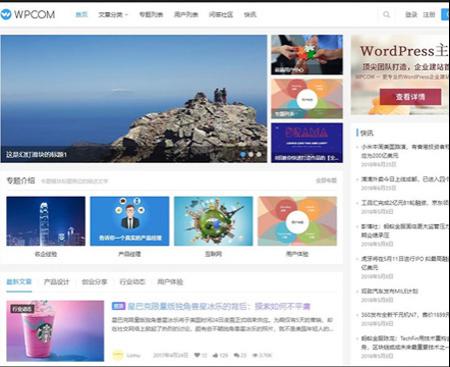The image size is (450, 367).
Task: Open the puzzle-hands featured thumbnail
Action: 307,55
